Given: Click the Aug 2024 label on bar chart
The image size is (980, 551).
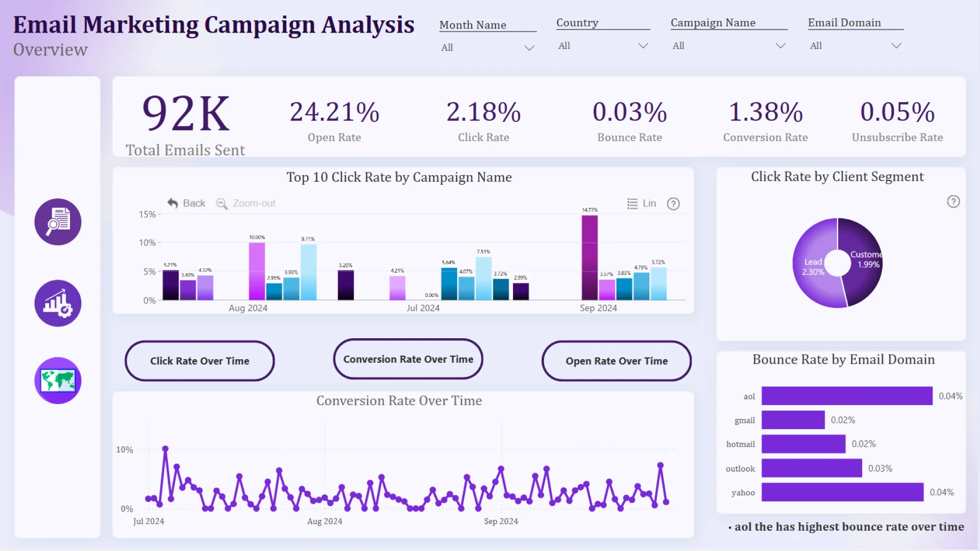Looking at the screenshot, I should coord(248,308).
